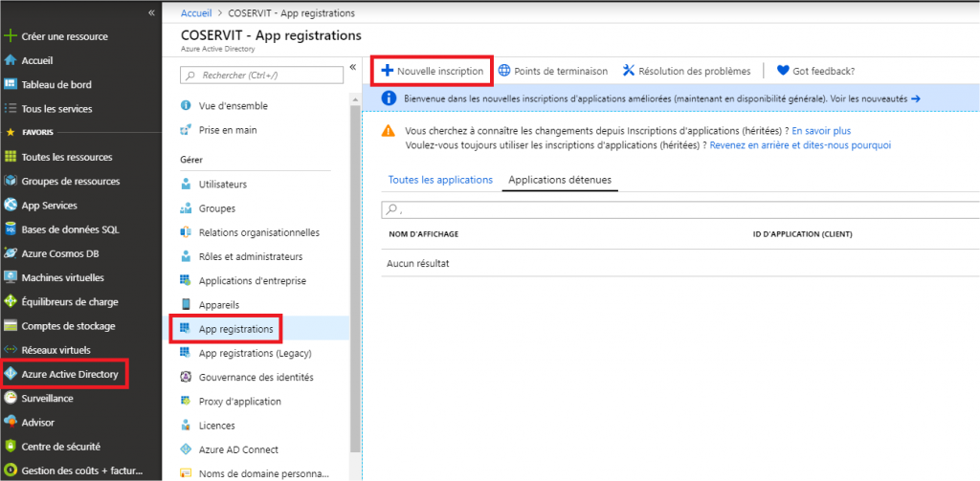Open the En savoir plus link

(x=821, y=131)
